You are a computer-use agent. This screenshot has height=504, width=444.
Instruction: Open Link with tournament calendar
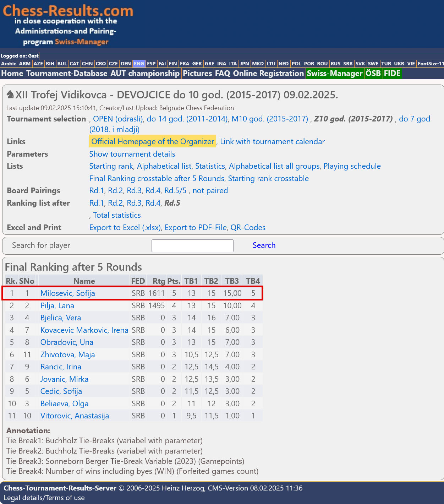click(x=272, y=142)
